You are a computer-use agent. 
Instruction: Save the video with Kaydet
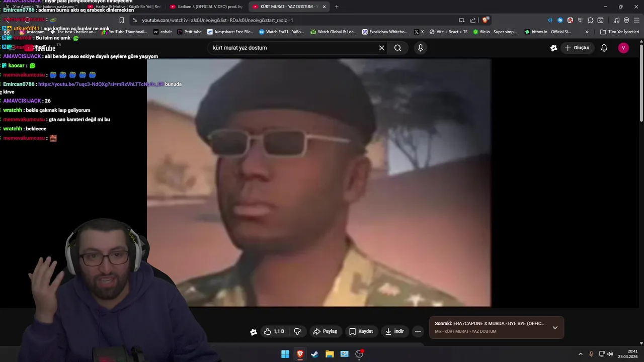(x=361, y=331)
